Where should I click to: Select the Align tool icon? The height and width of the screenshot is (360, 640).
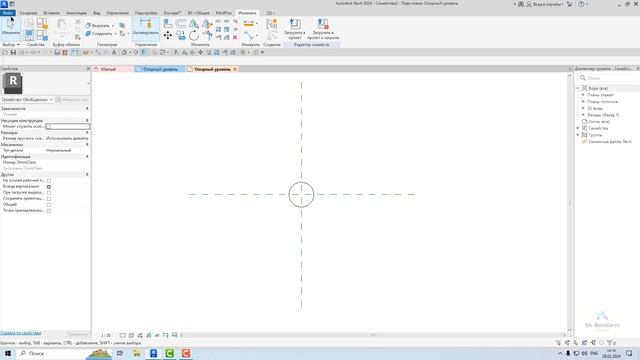[168, 24]
